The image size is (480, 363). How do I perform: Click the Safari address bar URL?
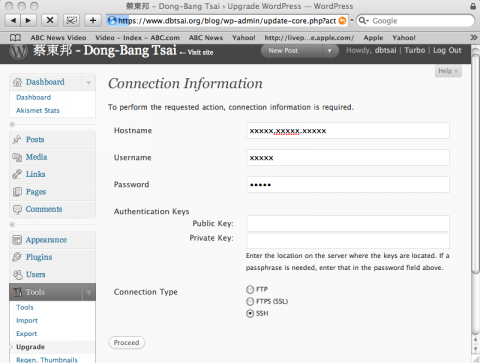(x=227, y=21)
